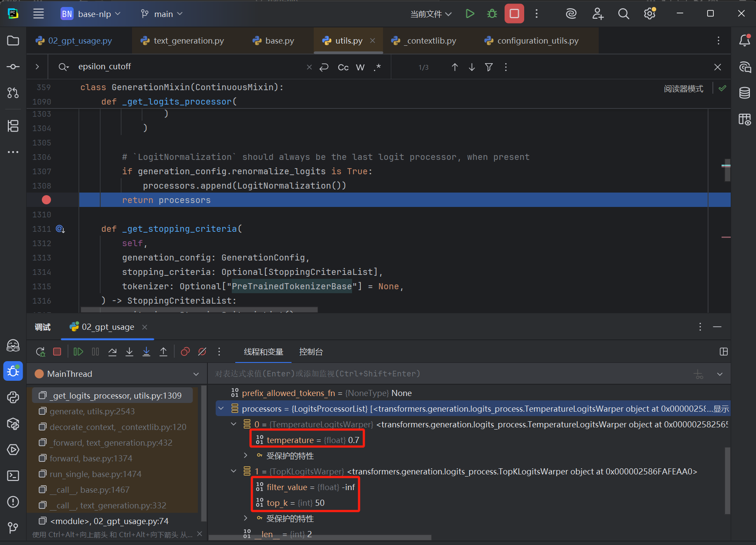Remove the breakpoint on the return processors line

click(46, 200)
